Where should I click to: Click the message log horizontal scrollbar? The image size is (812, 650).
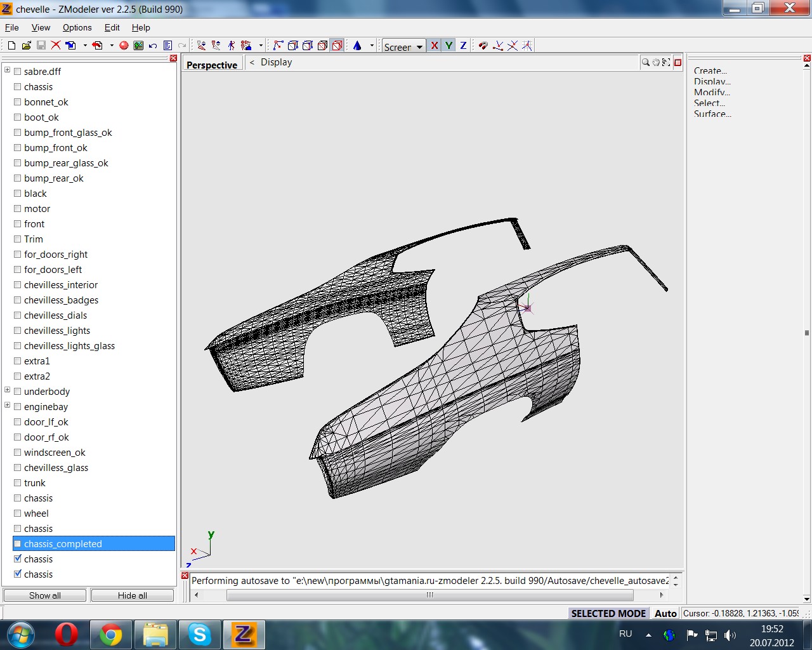[429, 595]
